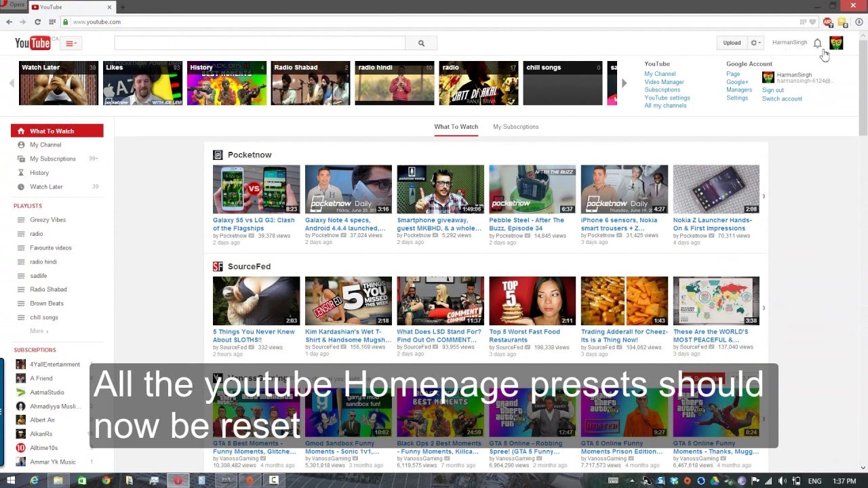Screen dimensions: 868x488
Task: Open the My Channel link in the account panel
Action: pos(660,74)
